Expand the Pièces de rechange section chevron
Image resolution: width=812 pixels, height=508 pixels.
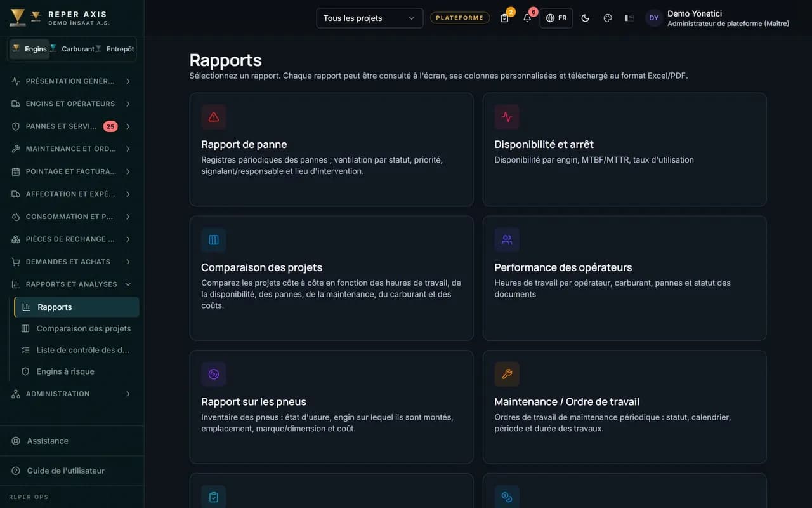point(128,239)
